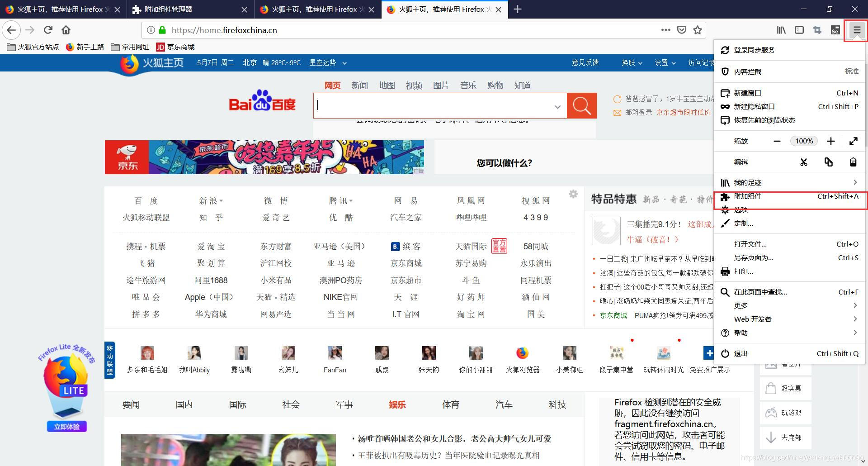Switch to 体育 news tab
Image resolution: width=868 pixels, height=466 pixels.
(x=451, y=404)
